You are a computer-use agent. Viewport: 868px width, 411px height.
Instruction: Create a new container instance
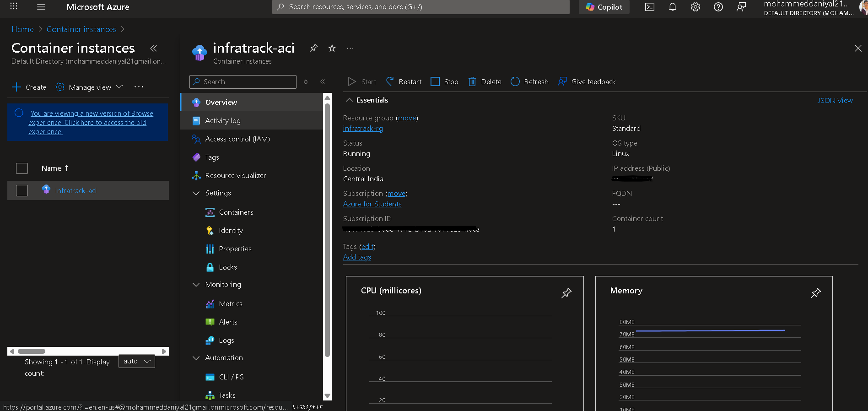point(29,87)
